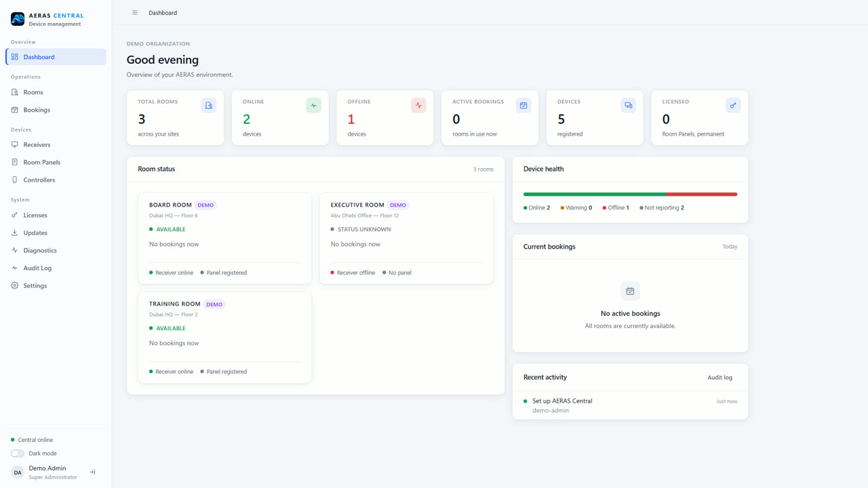The height and width of the screenshot is (488, 868).
Task: Open the Training Room card
Action: coord(224,338)
